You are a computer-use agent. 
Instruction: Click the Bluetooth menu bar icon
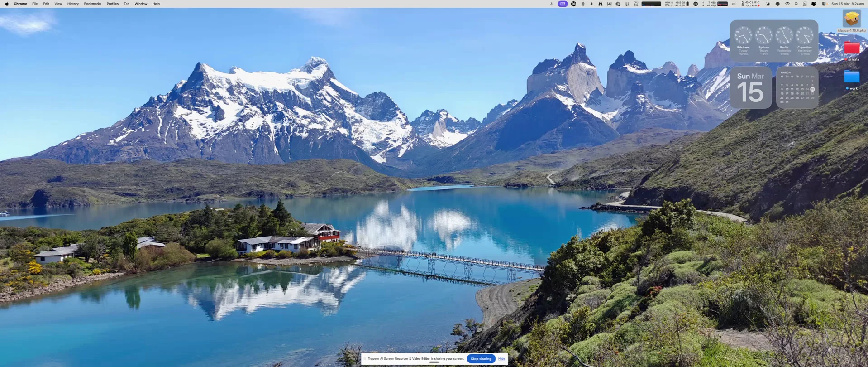pyautogui.click(x=583, y=4)
